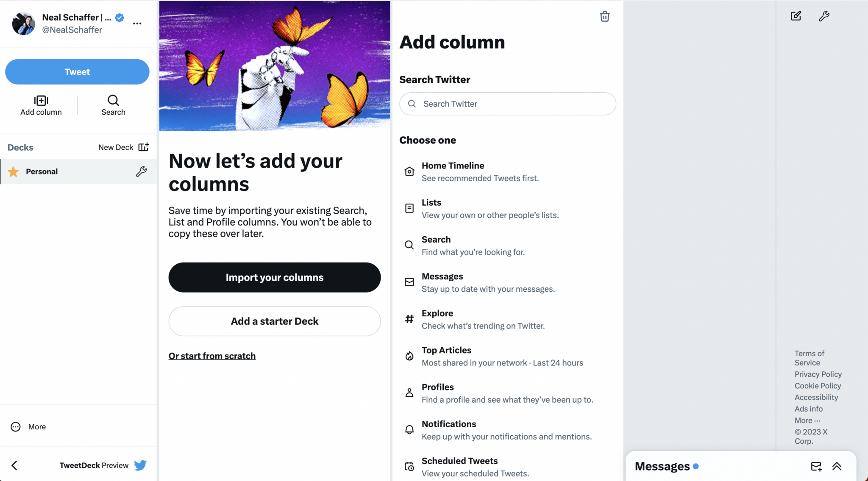This screenshot has height=481, width=868.
Task: Edit Personal deck via wrench icon
Action: [x=140, y=171]
